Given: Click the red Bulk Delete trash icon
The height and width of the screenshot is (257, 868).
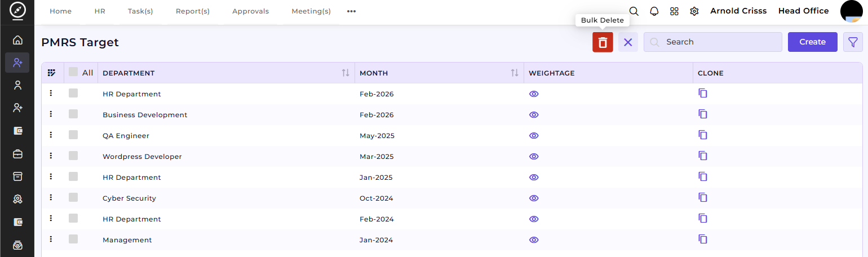Looking at the screenshot, I should 603,42.
